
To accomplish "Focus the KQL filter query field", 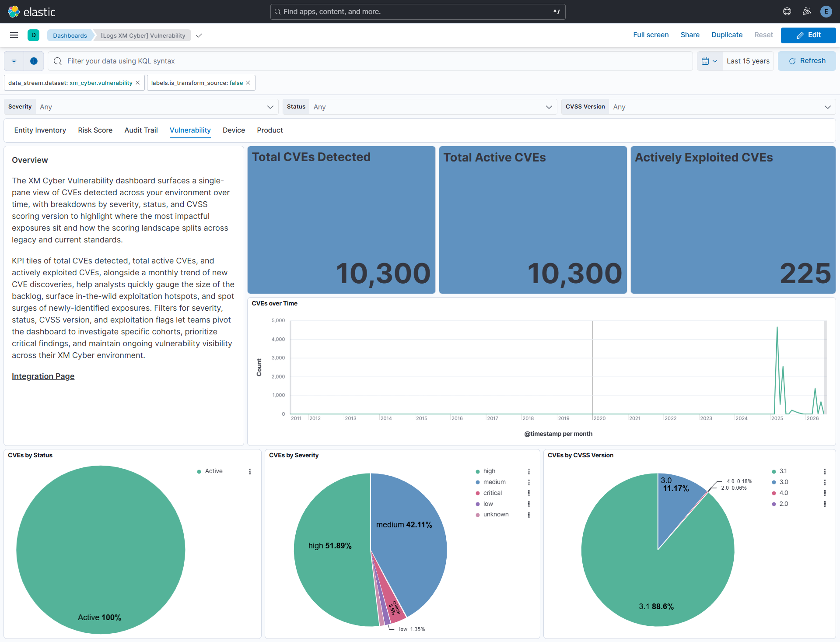I will [x=370, y=61].
